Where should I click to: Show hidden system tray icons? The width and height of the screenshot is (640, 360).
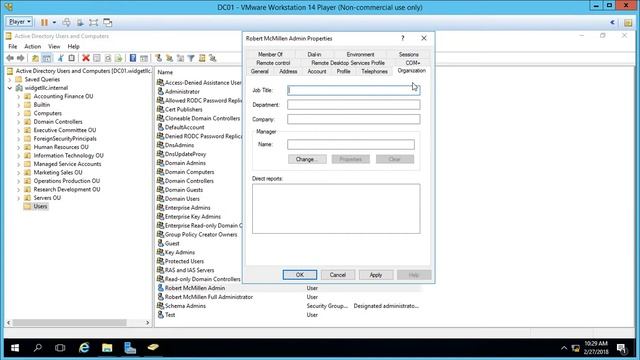564,348
